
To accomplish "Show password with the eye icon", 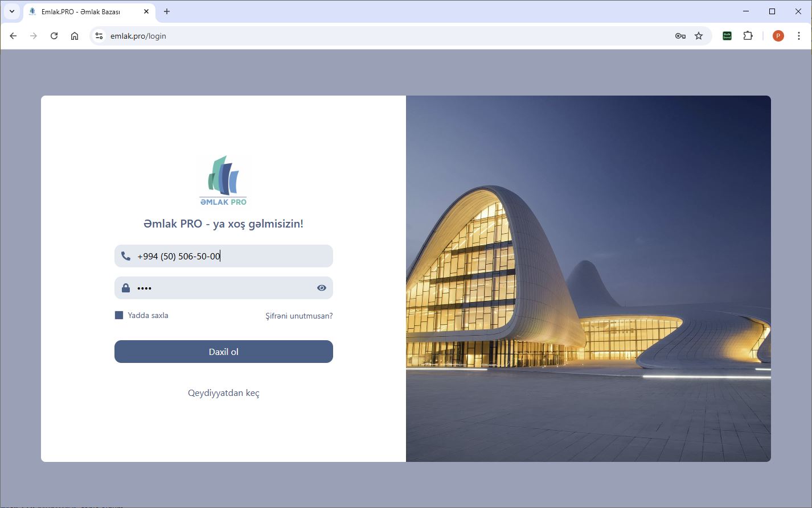I will (x=322, y=288).
